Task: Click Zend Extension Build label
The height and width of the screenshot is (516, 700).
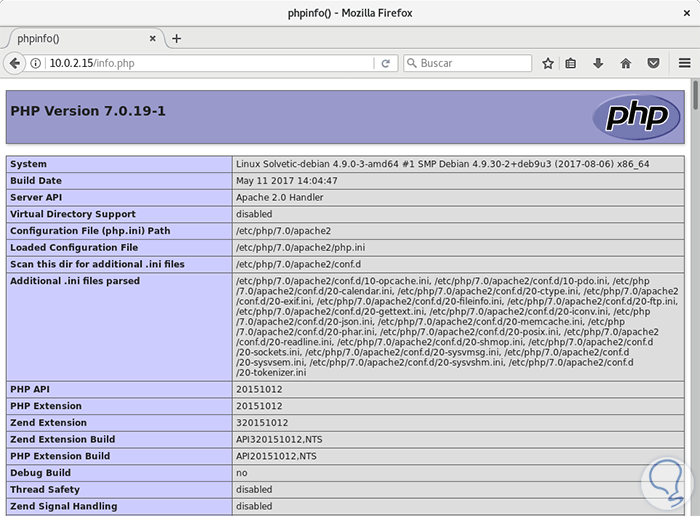Action: pyautogui.click(x=62, y=440)
